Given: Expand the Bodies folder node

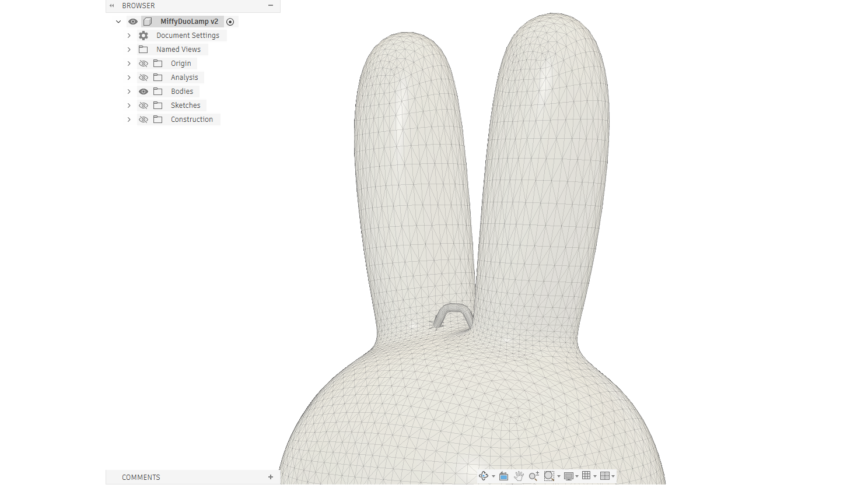Looking at the screenshot, I should [x=129, y=92].
